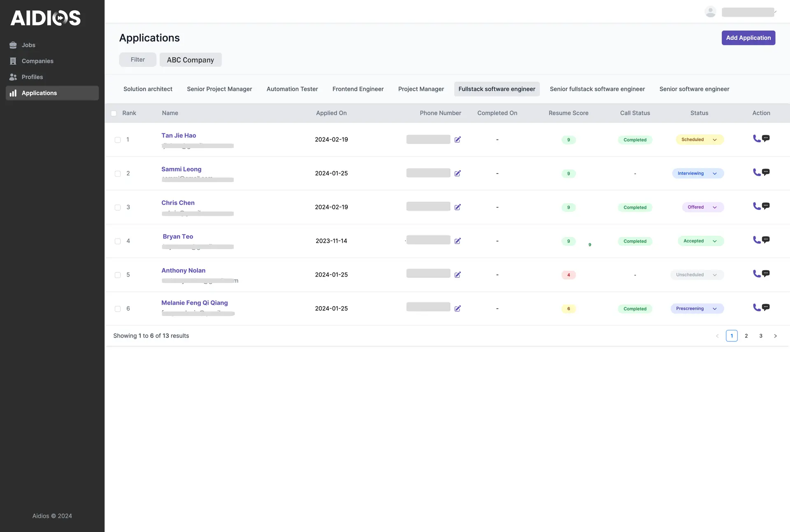
Task: Open the Interviewing status dropdown
Action: pyautogui.click(x=698, y=174)
